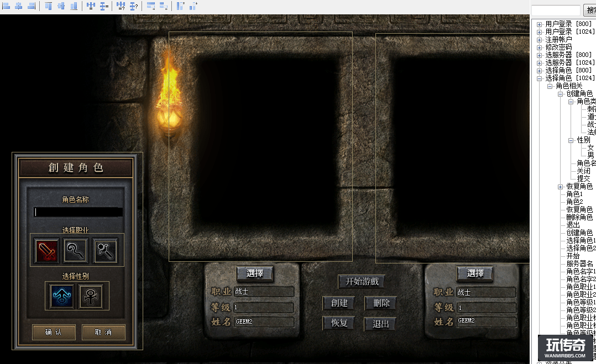Image resolution: width=596 pixels, height=364 pixels.
Task: Click the 确认 confirm button
Action: pos(54,332)
